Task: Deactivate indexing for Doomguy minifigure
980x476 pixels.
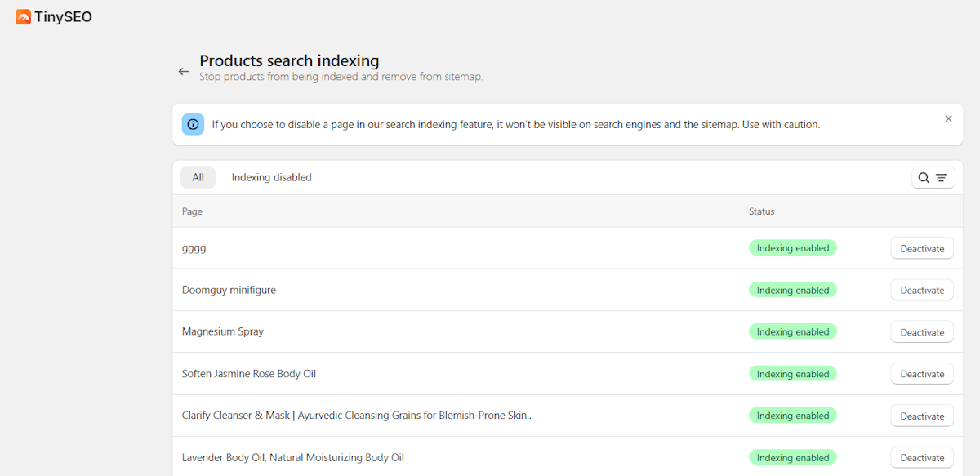Action: (922, 290)
